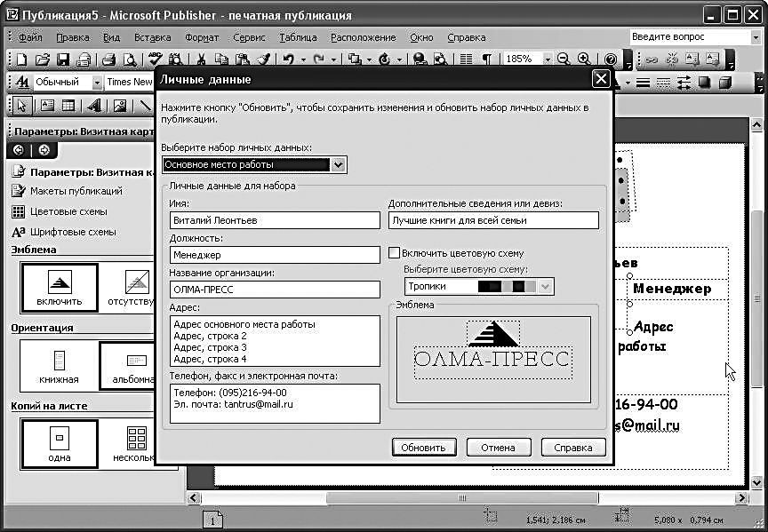Expand the 'Тропики' color scheme dropdown
This screenshot has width=768, height=532.
[546, 286]
